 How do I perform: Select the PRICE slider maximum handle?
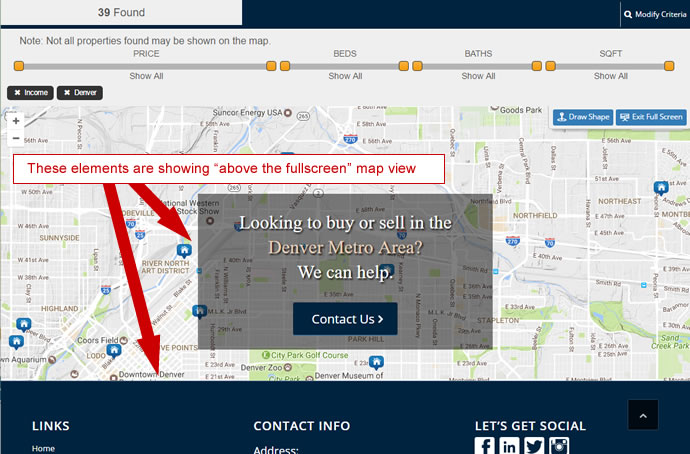click(x=271, y=66)
